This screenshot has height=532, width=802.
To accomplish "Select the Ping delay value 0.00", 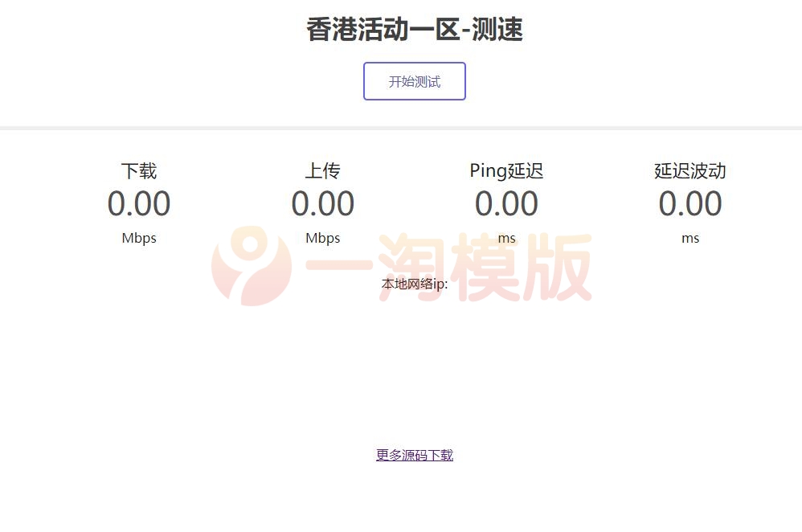I will click(506, 204).
